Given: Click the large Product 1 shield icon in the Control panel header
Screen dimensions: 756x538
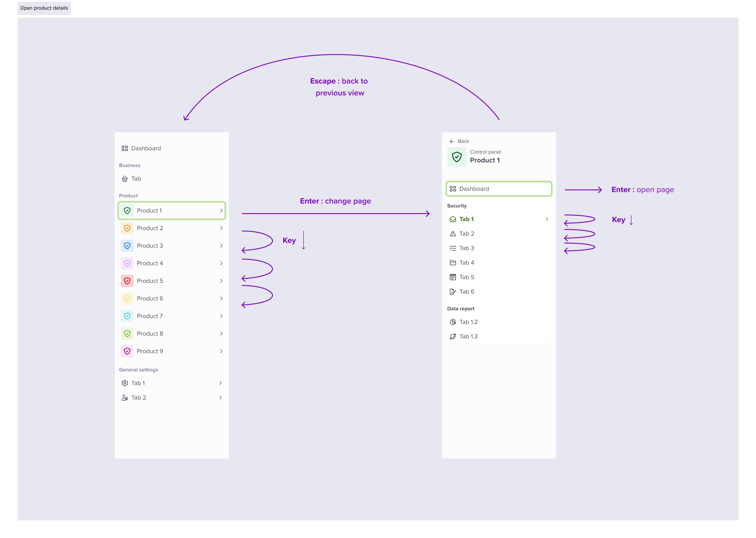Looking at the screenshot, I should click(457, 157).
